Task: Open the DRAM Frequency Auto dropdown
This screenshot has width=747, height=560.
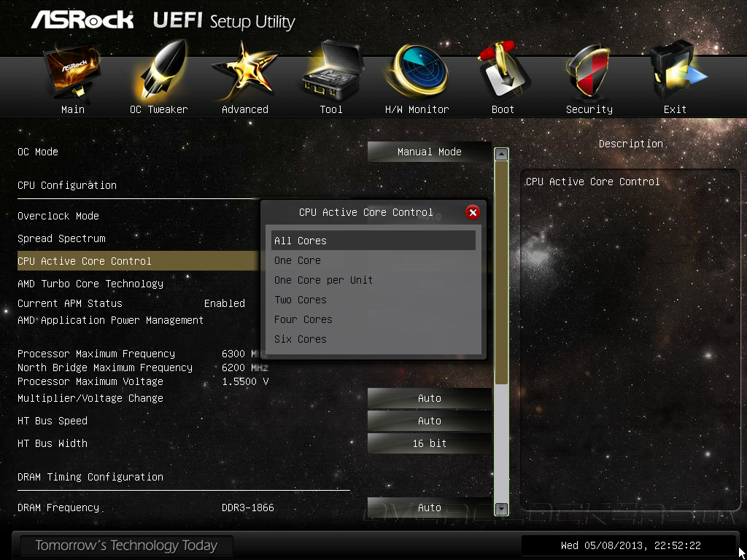Action: (429, 507)
